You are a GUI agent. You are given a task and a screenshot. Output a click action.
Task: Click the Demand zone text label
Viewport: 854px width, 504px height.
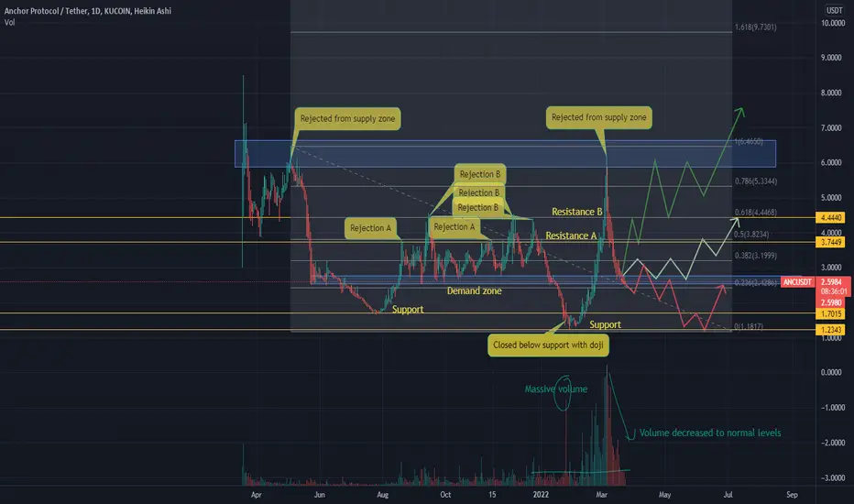click(x=475, y=291)
